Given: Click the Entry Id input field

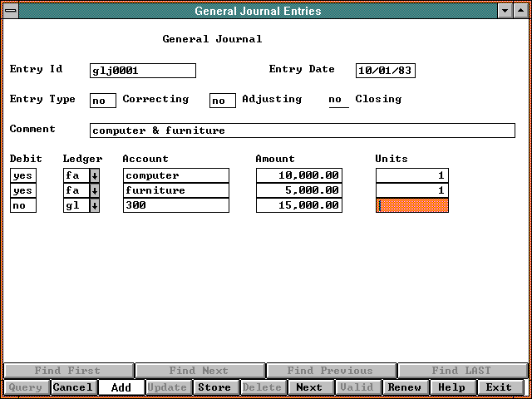Looking at the screenshot, I should tap(142, 71).
